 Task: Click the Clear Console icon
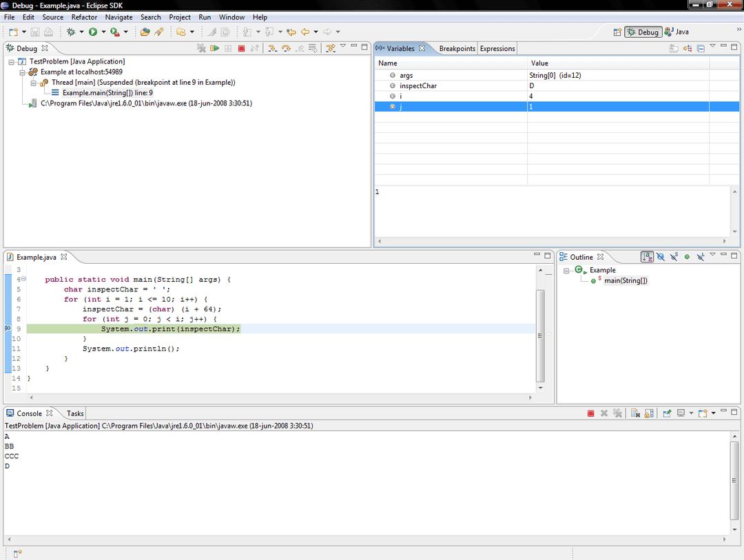tap(634, 413)
